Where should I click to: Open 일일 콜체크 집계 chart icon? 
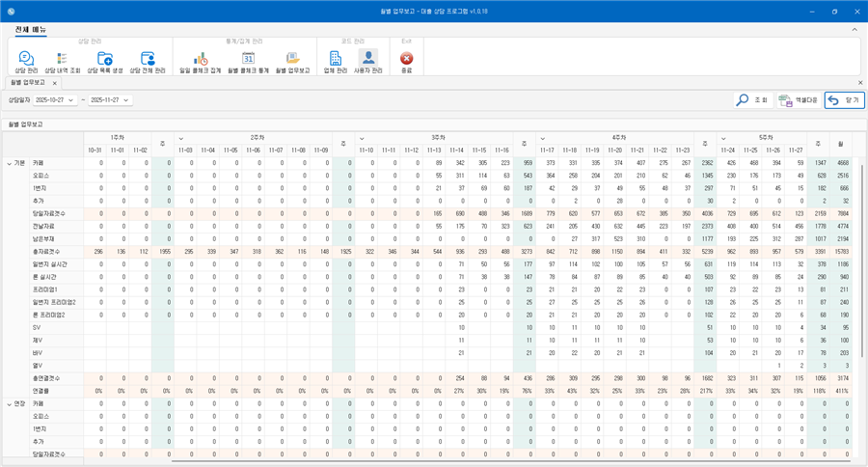click(201, 62)
